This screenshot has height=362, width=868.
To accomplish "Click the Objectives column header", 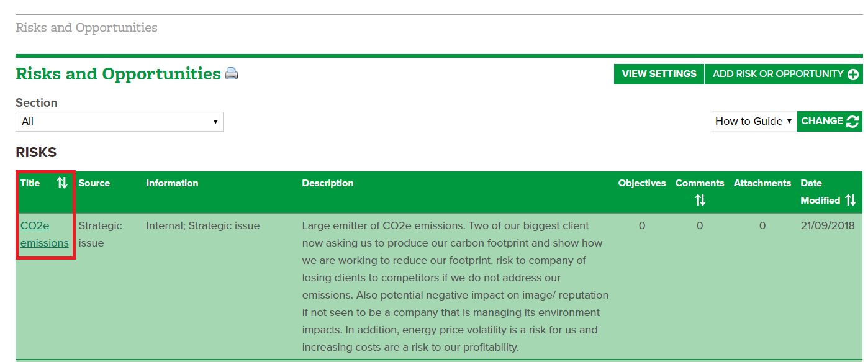I will click(642, 183).
